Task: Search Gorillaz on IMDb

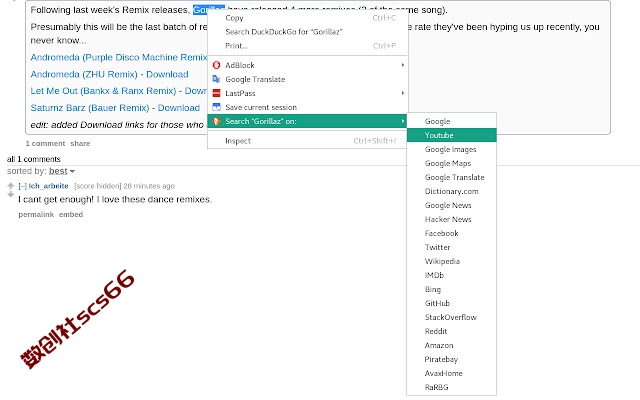Action: [x=452, y=276]
